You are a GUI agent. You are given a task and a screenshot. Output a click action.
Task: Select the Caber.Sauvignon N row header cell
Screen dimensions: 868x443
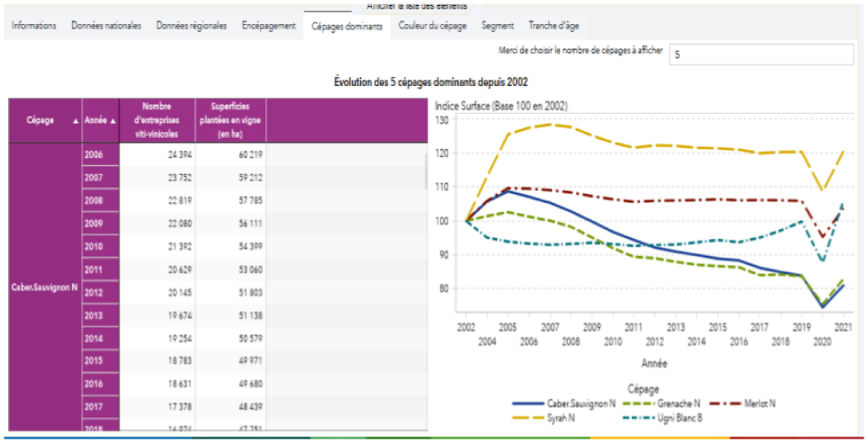coord(45,287)
